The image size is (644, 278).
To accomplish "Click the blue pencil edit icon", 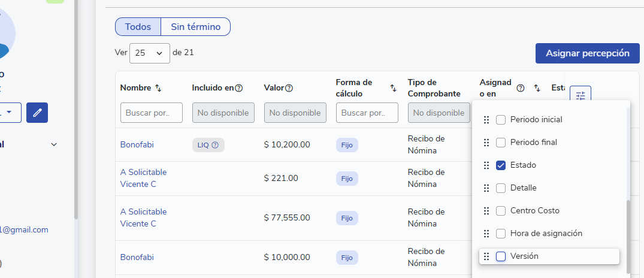I will pos(37,112).
